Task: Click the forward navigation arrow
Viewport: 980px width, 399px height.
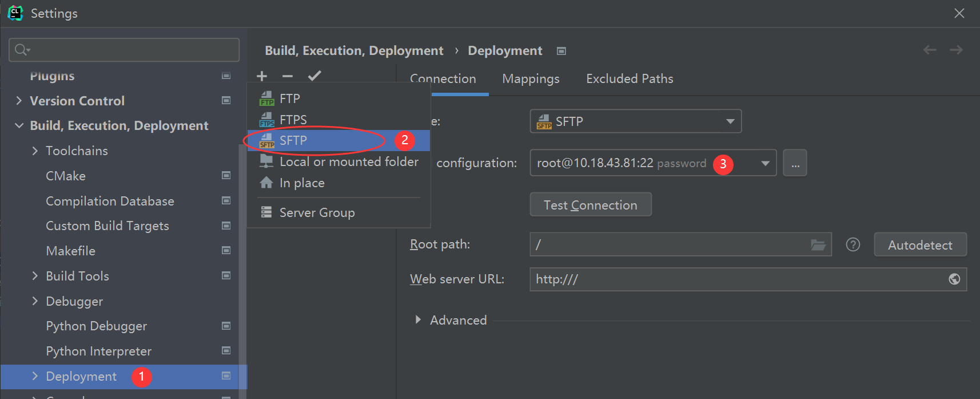Action: point(956,50)
